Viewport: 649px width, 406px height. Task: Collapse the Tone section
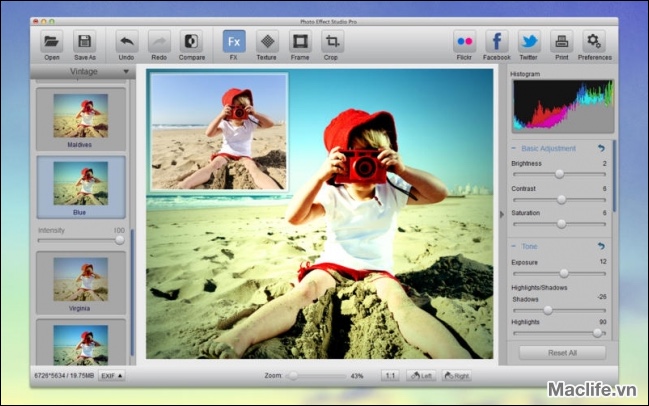point(515,246)
